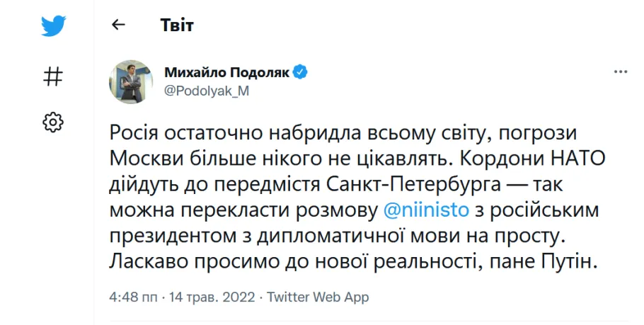Image resolution: width=644 pixels, height=325 pixels.
Task: Click the tweet text starting with Росія
Action: (x=357, y=198)
